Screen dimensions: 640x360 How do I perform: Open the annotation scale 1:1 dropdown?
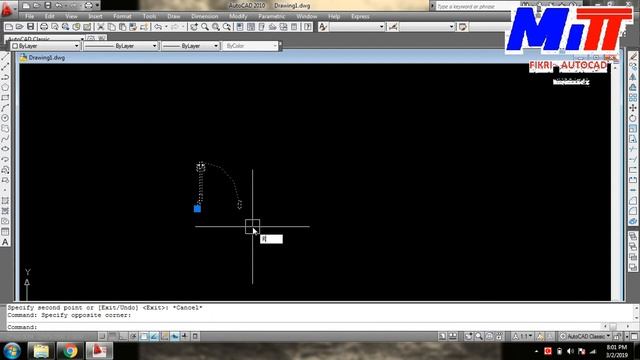point(523,336)
